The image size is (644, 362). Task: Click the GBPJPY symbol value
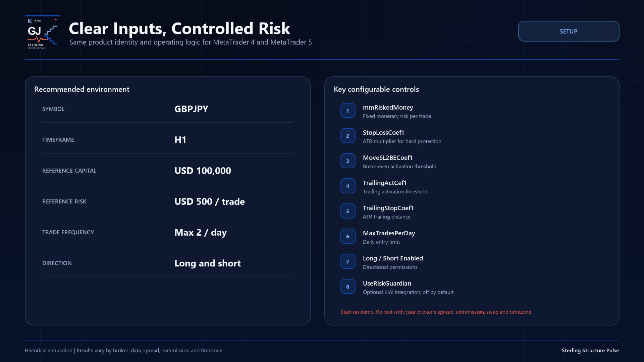tap(191, 109)
